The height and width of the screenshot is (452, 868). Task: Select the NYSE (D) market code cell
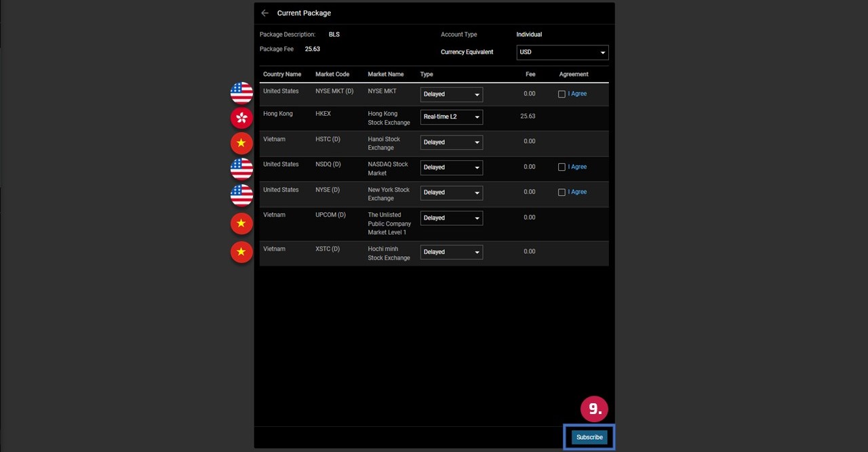click(327, 190)
